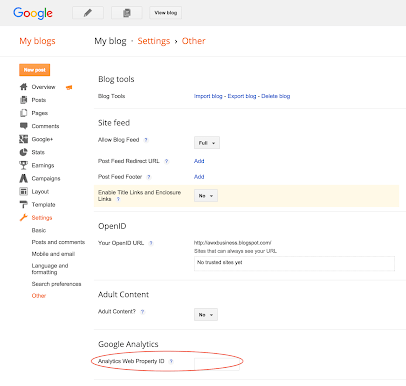
Task: Click help icon next to Allow Blog Feed
Action: coord(146,140)
